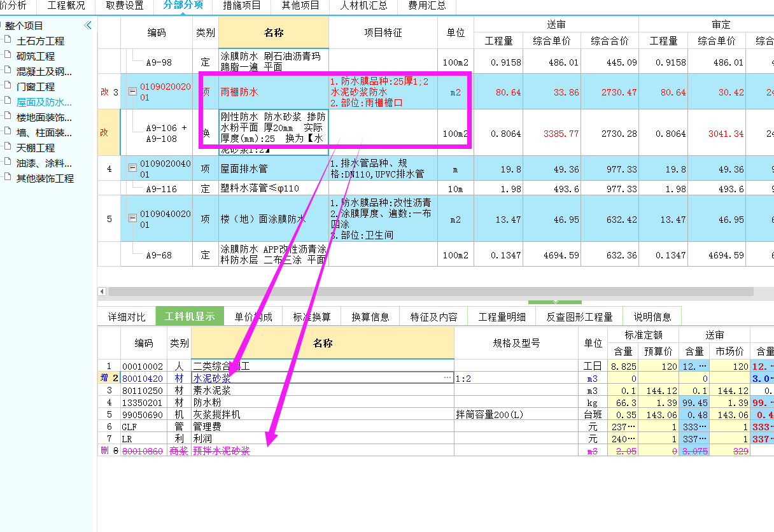The height and width of the screenshot is (532, 774).
Task: Click the 80010420 material code cell
Action: [143, 378]
